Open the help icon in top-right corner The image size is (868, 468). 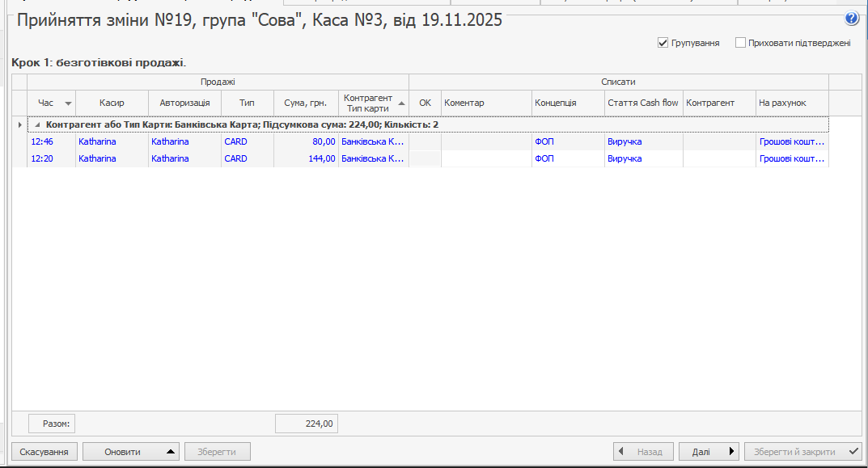(851, 19)
